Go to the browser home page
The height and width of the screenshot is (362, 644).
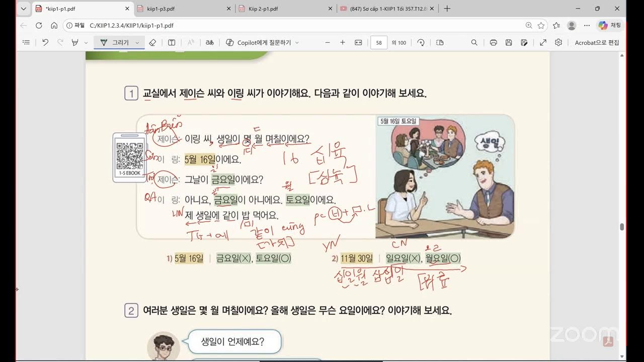(x=54, y=26)
